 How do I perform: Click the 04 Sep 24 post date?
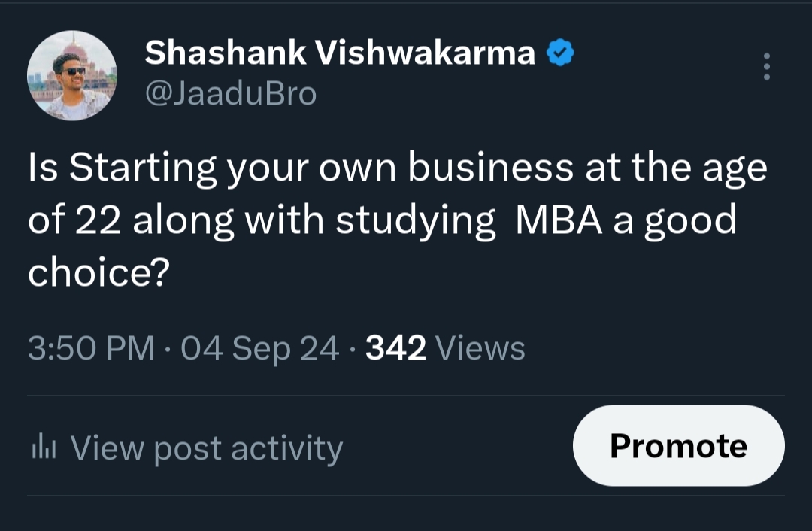(260, 349)
